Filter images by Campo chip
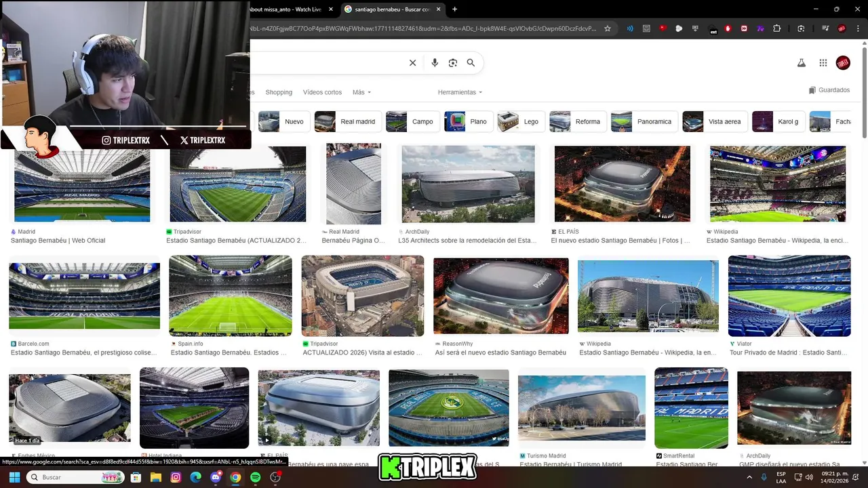 pos(412,121)
